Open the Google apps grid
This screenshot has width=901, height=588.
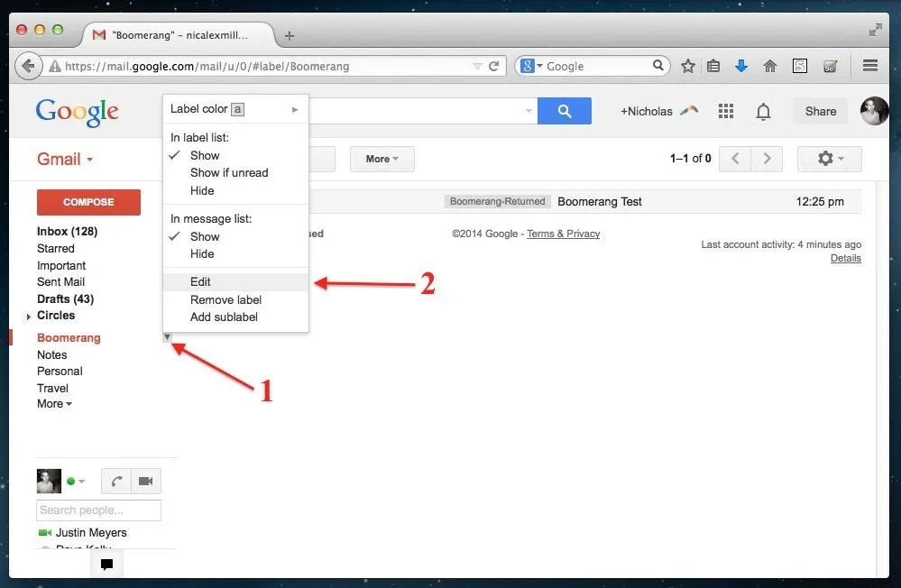coord(726,111)
